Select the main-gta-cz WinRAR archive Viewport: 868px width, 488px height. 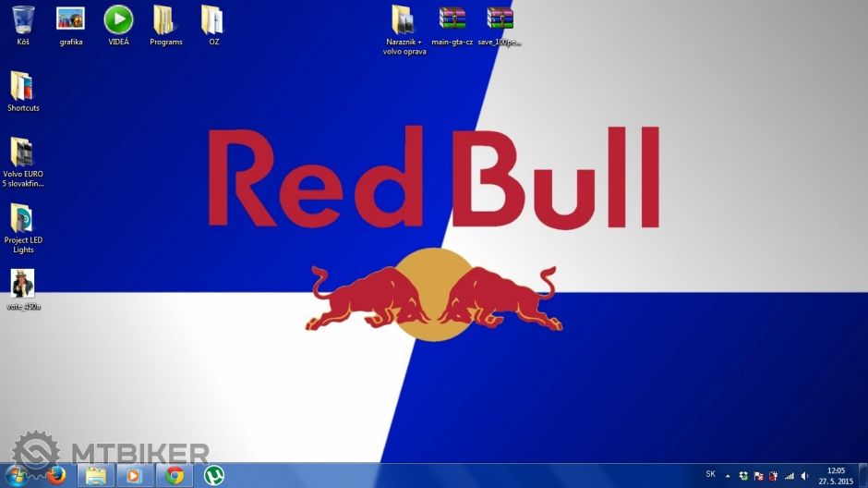452,19
